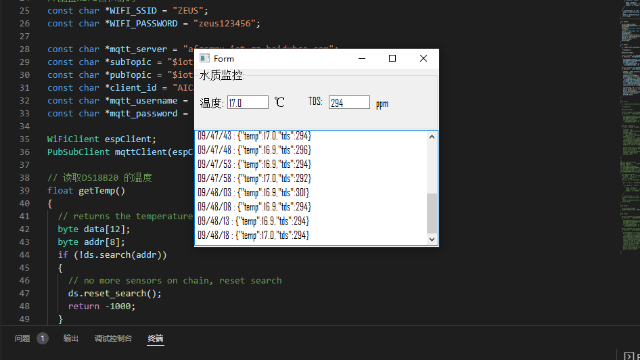The height and width of the screenshot is (360, 640).
Task: Click the log list scroll-up arrow
Action: (432, 137)
